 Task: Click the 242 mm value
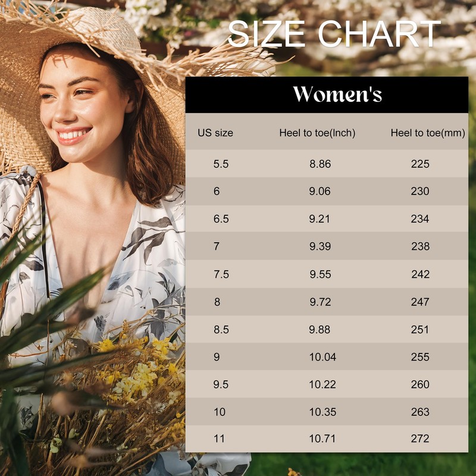click(420, 274)
